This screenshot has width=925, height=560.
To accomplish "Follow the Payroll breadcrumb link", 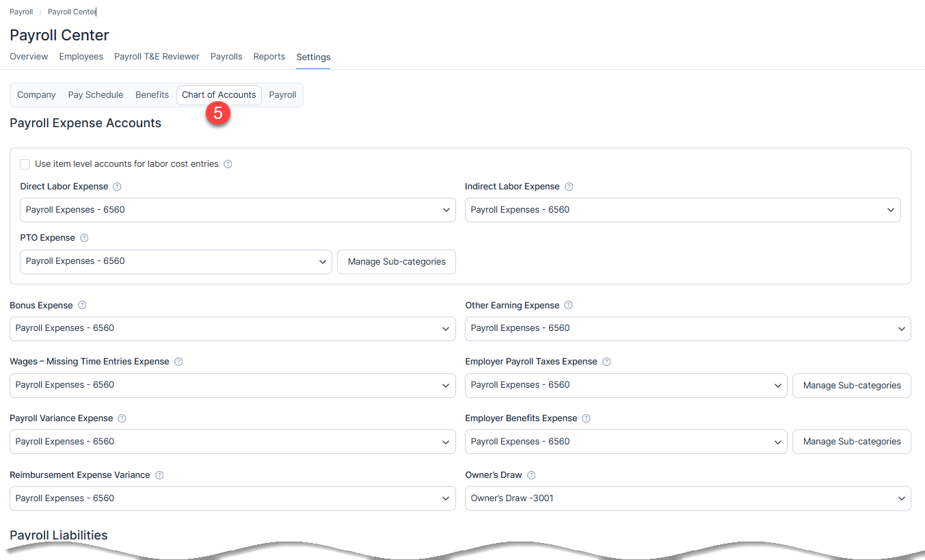I will tap(21, 12).
